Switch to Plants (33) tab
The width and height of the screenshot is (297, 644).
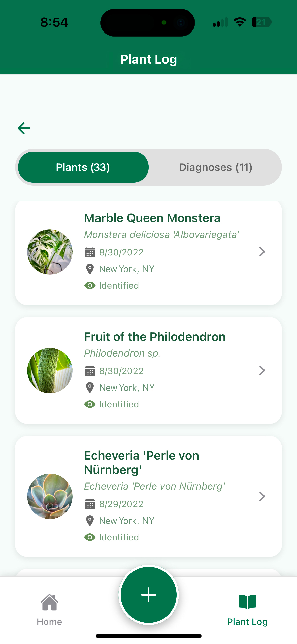[x=83, y=167]
